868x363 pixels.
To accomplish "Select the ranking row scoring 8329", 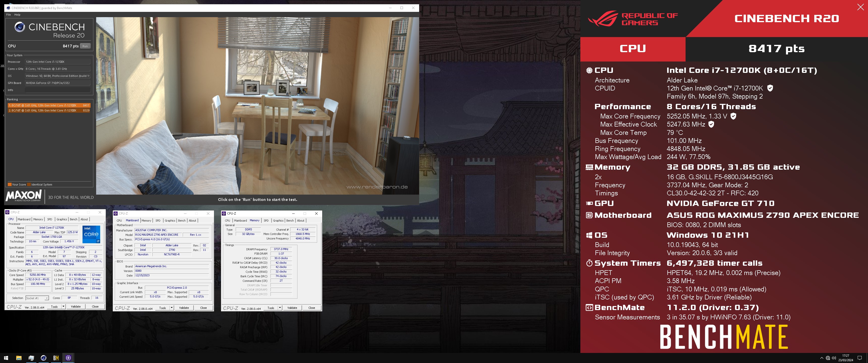I will pos(49,110).
